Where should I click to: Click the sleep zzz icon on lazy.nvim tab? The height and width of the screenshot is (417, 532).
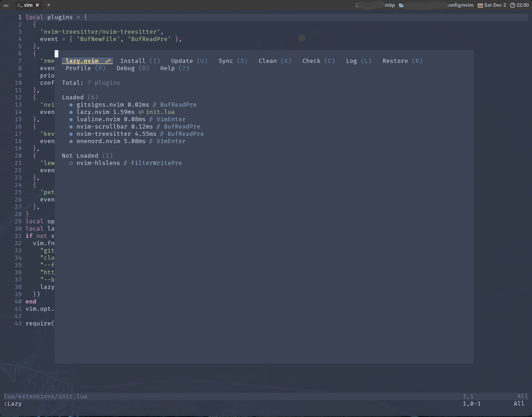pyautogui.click(x=108, y=61)
